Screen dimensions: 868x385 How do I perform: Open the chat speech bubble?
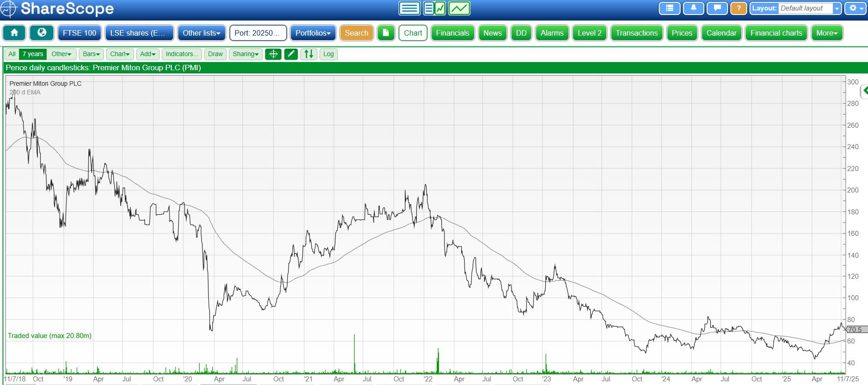point(717,8)
